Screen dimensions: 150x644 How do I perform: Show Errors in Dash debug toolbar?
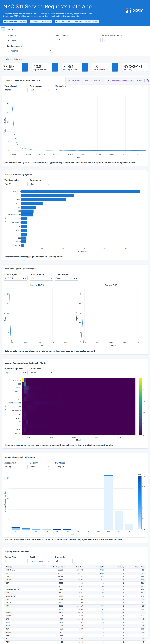[x=85, y=81]
